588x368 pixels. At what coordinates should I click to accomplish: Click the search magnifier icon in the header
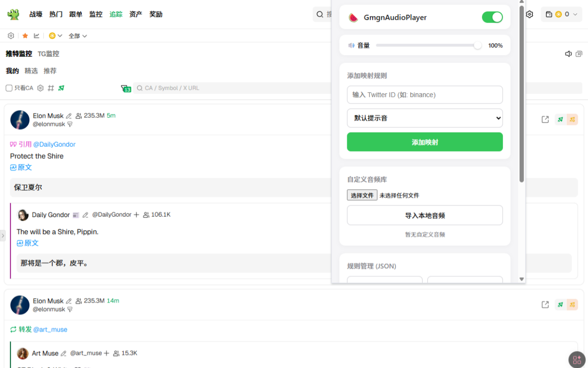pyautogui.click(x=320, y=14)
